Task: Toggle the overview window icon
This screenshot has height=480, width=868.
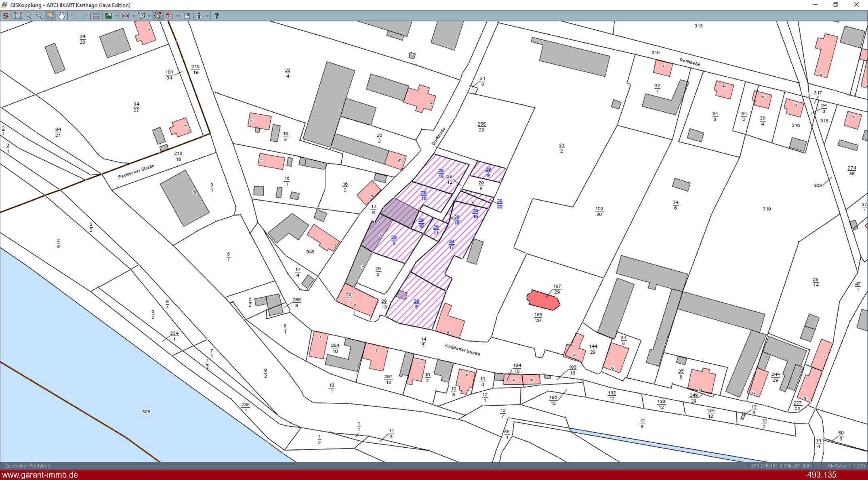Action: pos(187,16)
